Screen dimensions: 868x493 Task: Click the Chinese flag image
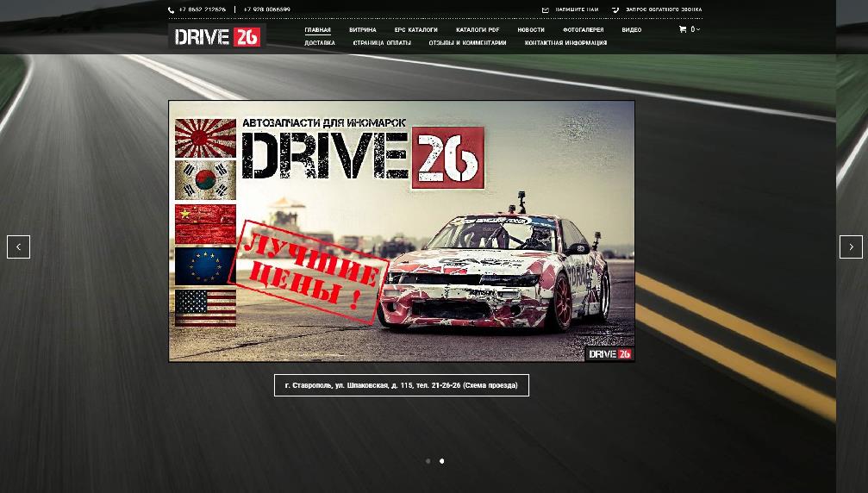[x=205, y=224]
